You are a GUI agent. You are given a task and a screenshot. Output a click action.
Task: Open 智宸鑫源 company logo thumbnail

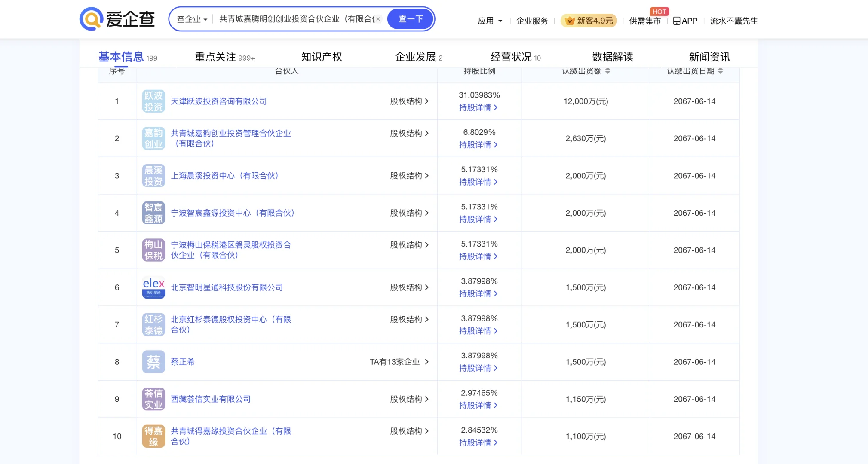point(153,213)
